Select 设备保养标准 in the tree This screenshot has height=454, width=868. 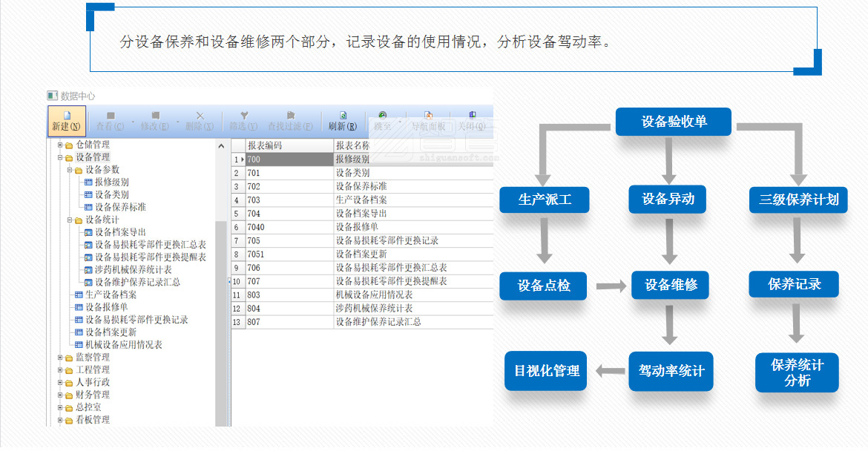point(120,207)
